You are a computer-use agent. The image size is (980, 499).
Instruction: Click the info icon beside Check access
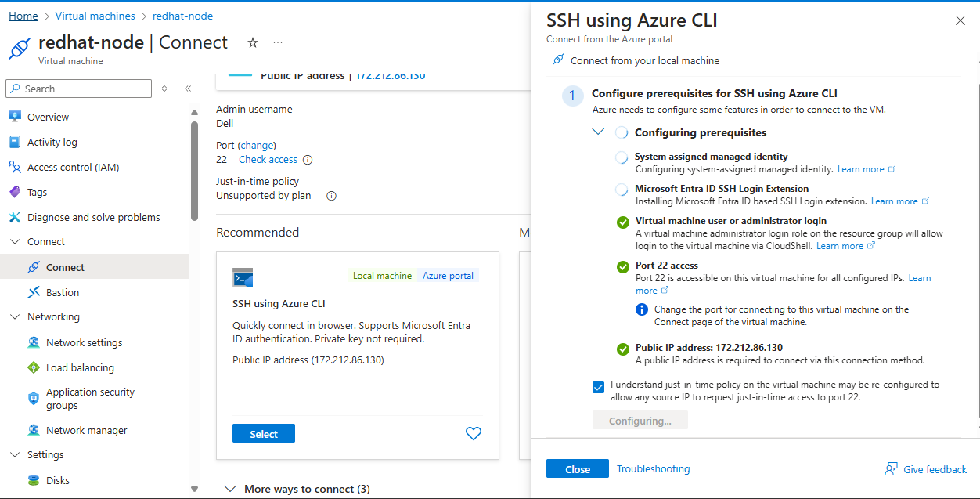tap(308, 160)
